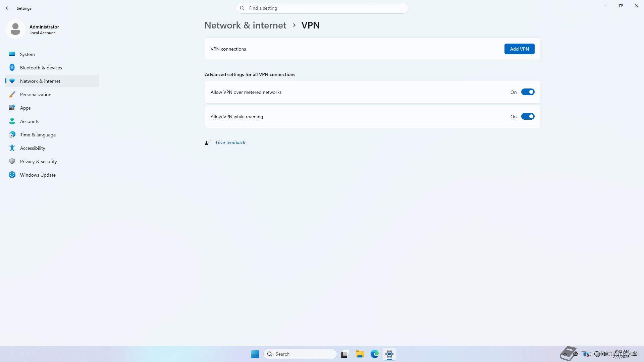Click the Find a setting search box
This screenshot has width=644, height=362.
point(322,8)
